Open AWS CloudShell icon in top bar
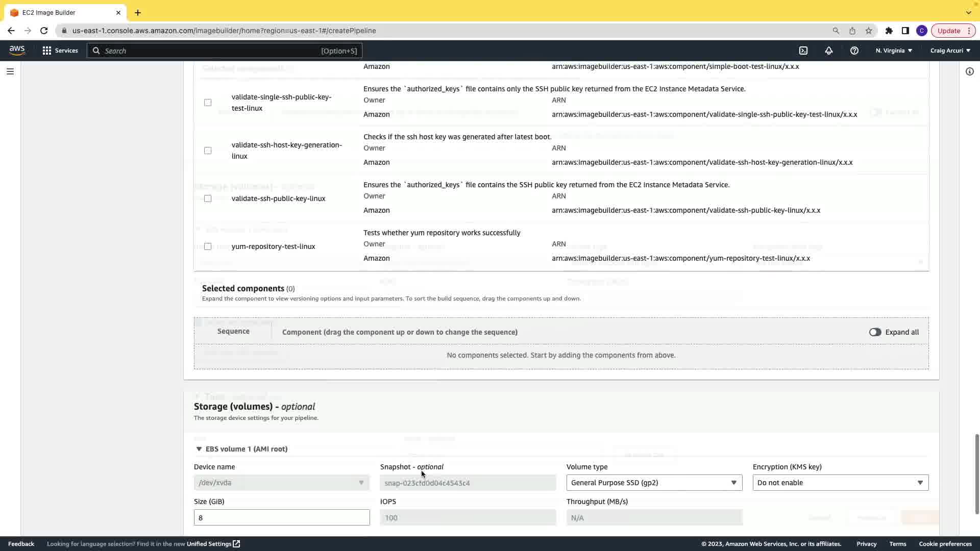 [x=803, y=51]
